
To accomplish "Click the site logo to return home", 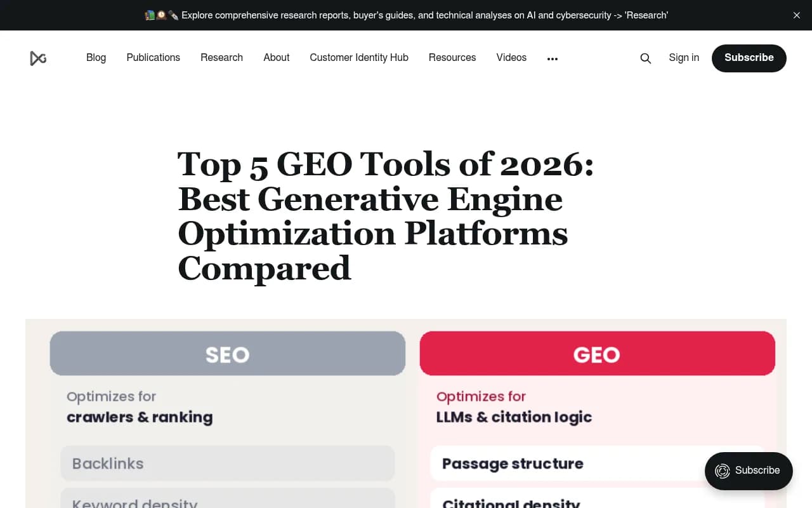I will [x=38, y=58].
